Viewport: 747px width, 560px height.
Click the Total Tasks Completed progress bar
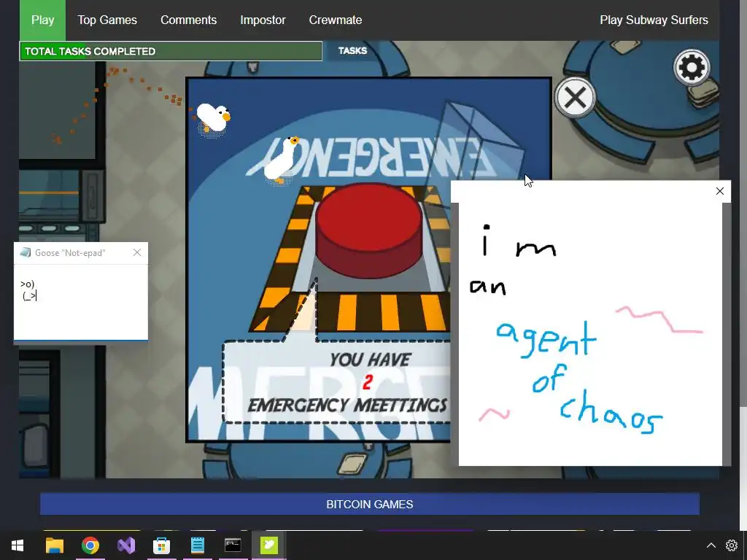click(x=171, y=52)
